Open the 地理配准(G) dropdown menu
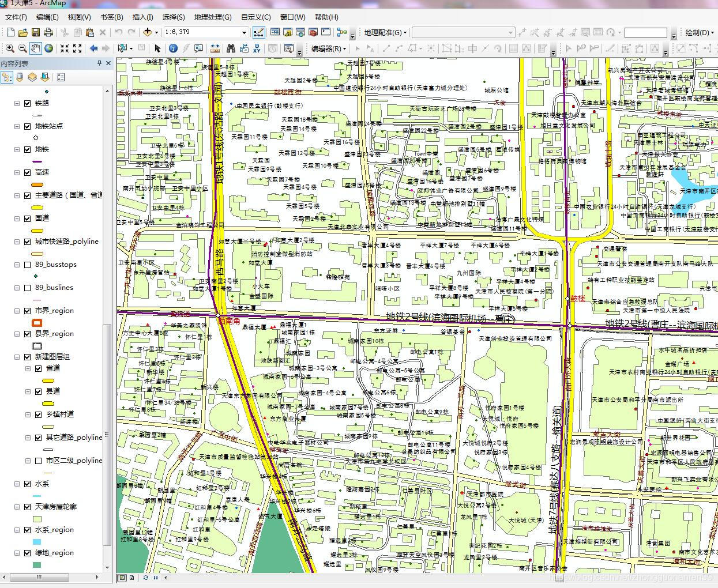718x588 pixels. tap(385, 32)
